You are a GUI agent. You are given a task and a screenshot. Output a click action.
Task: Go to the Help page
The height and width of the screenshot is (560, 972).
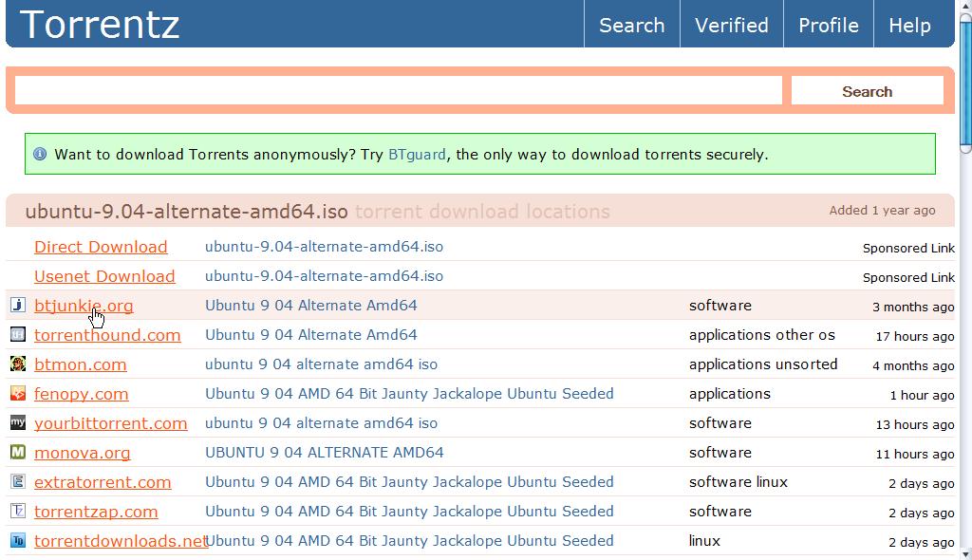909,26
